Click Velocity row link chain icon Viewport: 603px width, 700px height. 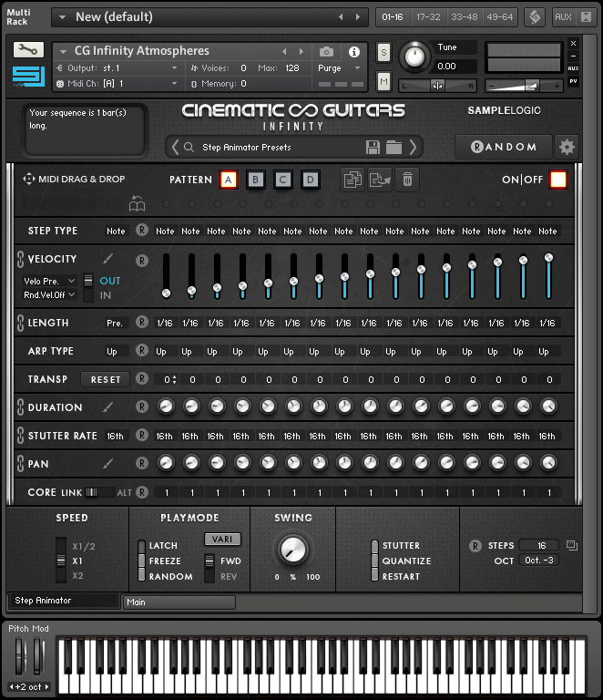tap(20, 259)
